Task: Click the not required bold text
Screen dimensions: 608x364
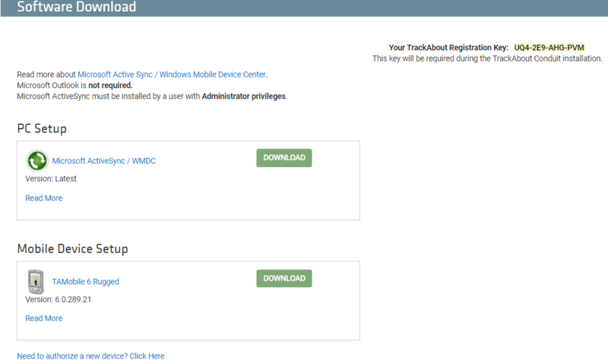Action: [110, 85]
